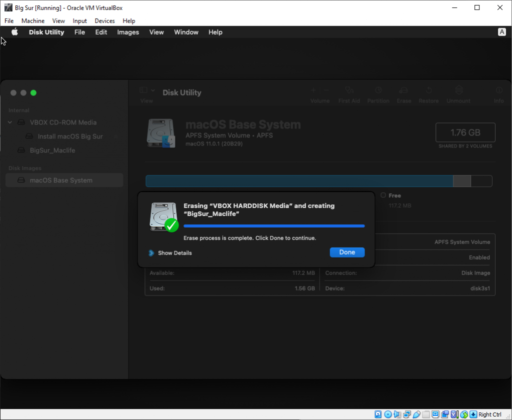512x420 pixels.
Task: Expand Show Details disclosure triangle
Action: click(151, 253)
